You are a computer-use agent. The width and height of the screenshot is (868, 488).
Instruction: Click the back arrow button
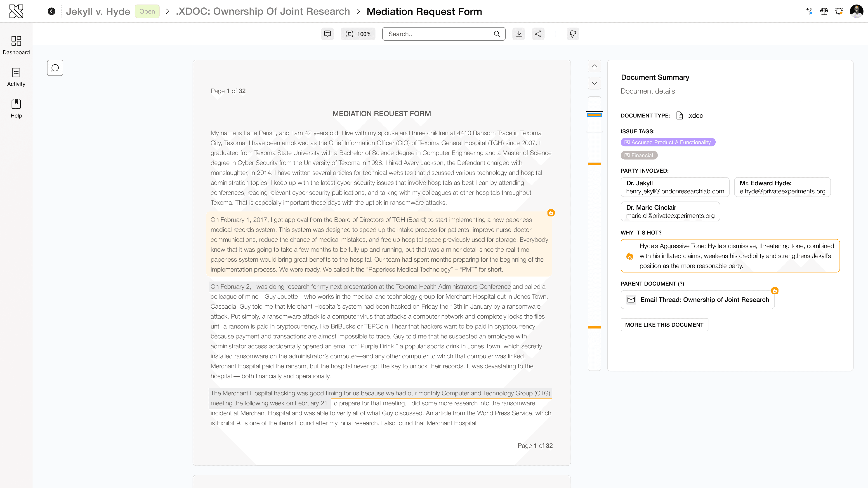pyautogui.click(x=51, y=12)
